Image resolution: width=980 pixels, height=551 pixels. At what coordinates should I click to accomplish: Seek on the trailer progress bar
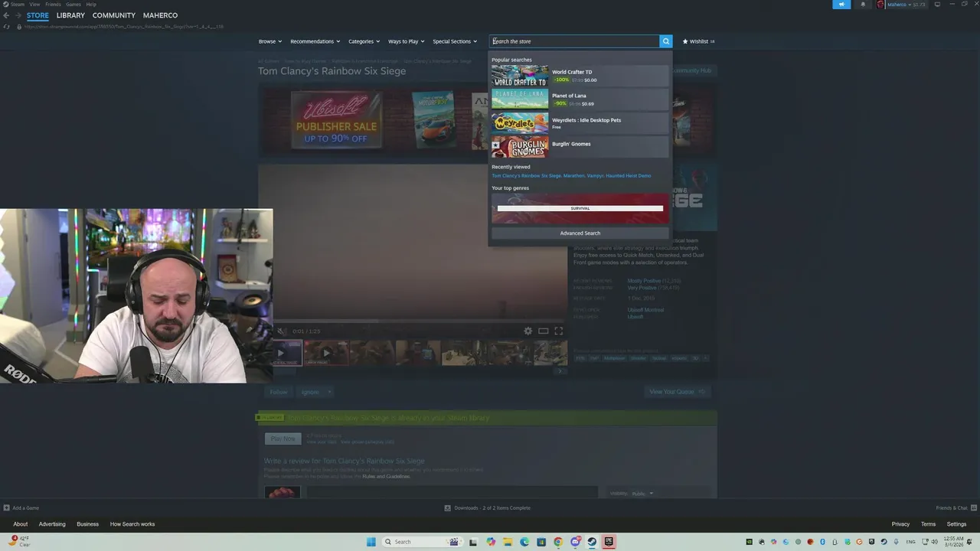pos(420,321)
